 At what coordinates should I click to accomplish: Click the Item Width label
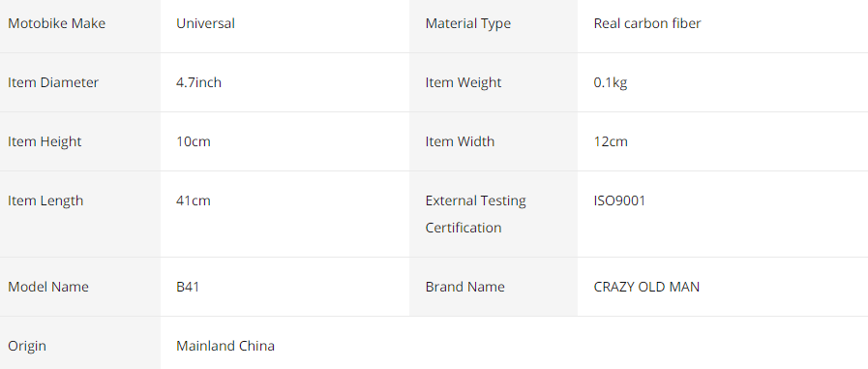(x=460, y=141)
